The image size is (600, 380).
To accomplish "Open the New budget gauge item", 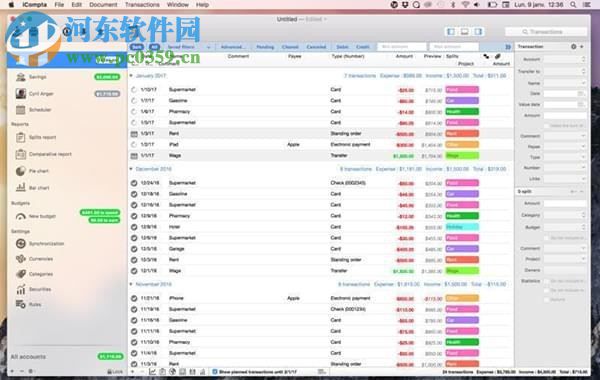I will point(21,216).
